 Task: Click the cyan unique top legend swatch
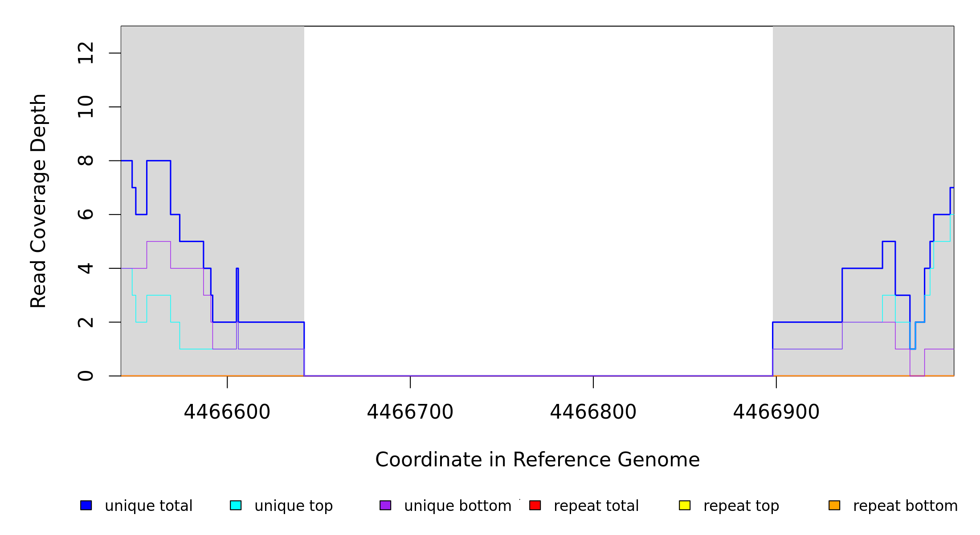pos(236,505)
